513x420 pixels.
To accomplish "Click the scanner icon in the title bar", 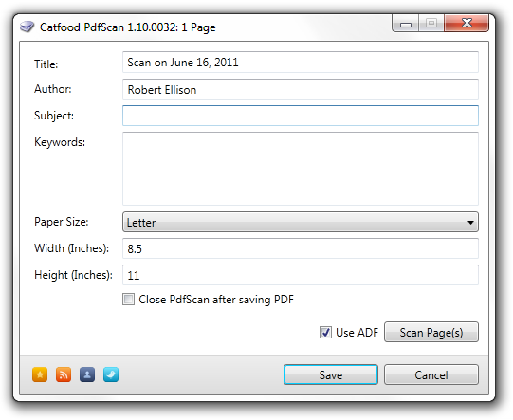I will [x=27, y=27].
